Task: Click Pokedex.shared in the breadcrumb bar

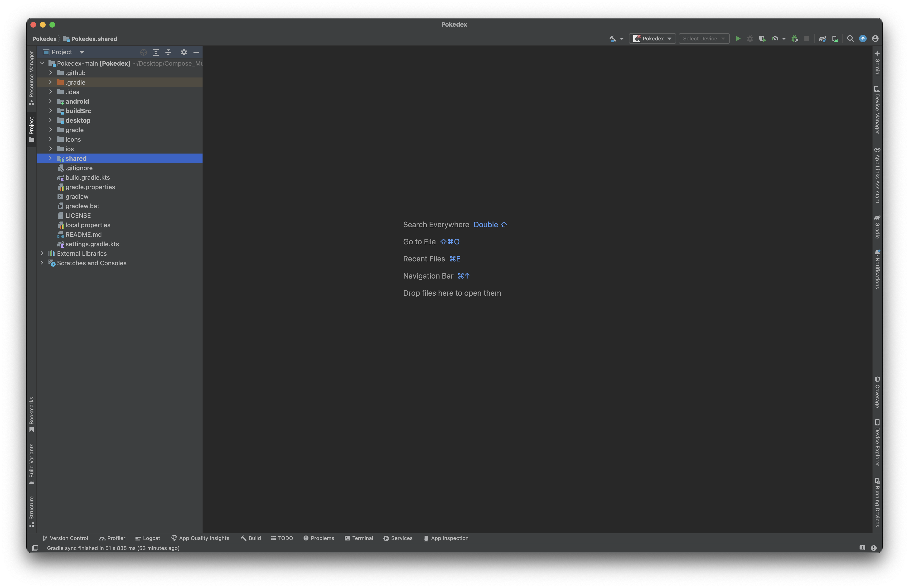Action: (x=93, y=39)
